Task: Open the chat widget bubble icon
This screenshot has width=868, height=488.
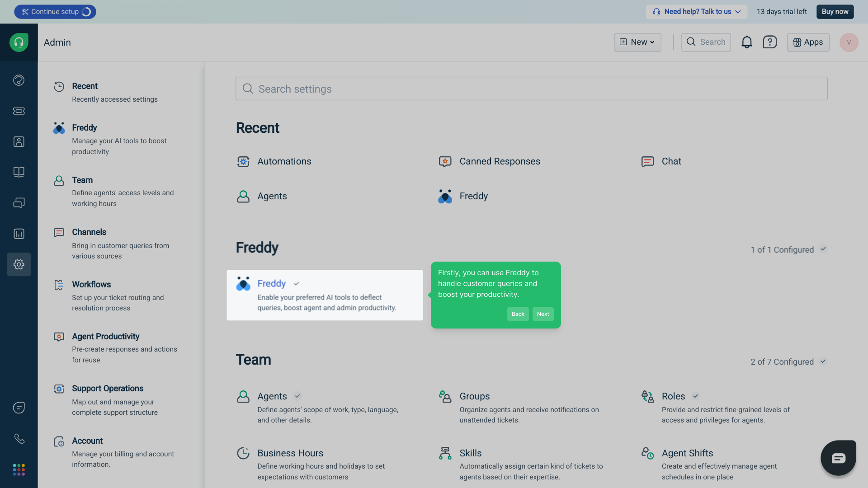Action: (x=838, y=458)
